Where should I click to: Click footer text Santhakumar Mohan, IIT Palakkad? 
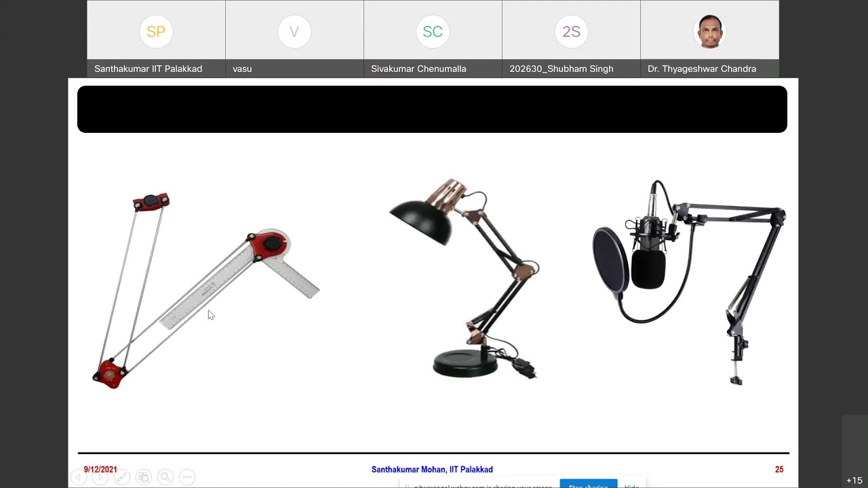pyautogui.click(x=432, y=470)
